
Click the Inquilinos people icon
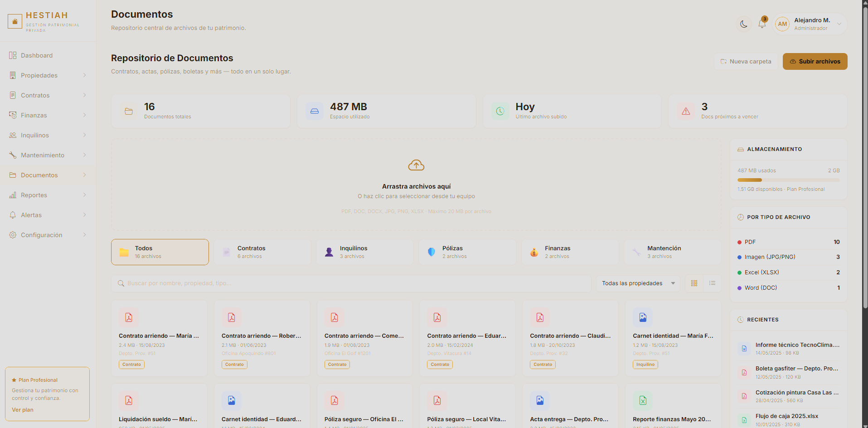tap(13, 135)
